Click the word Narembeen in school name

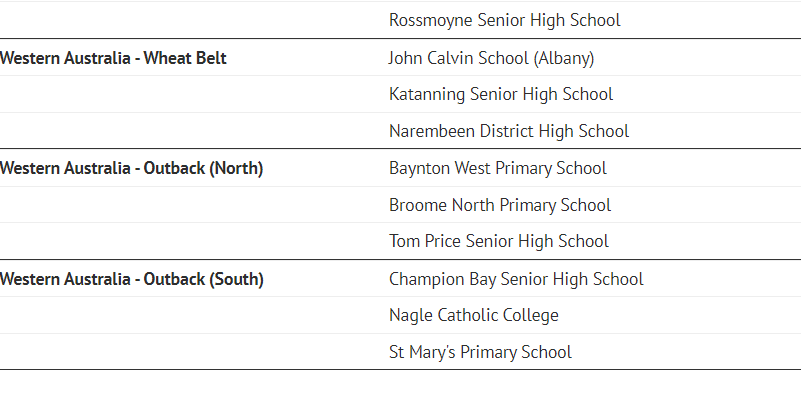point(432,131)
